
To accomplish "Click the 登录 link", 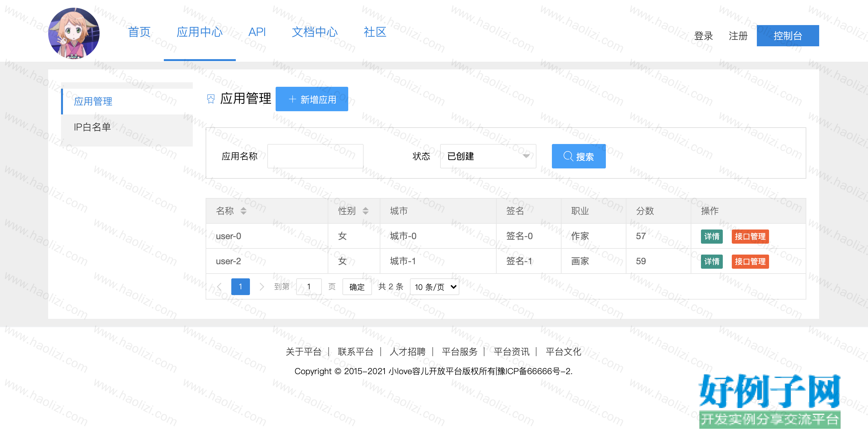I will coord(704,36).
